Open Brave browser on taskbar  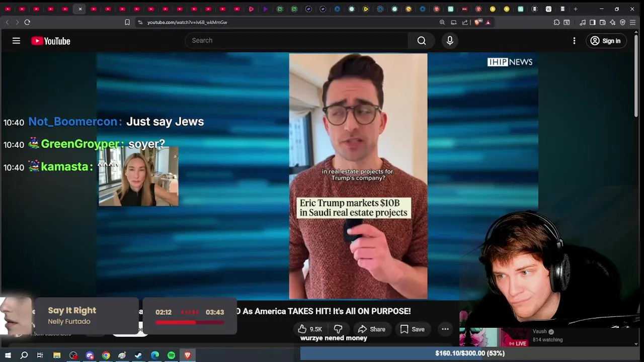pos(188,355)
